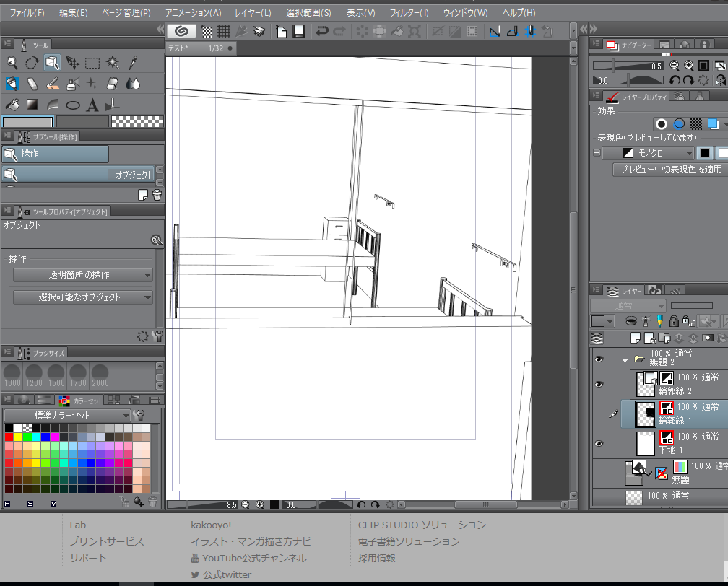Choose the Auto select magic wand tool
Image resolution: width=728 pixels, height=586 pixels.
pos(113,63)
